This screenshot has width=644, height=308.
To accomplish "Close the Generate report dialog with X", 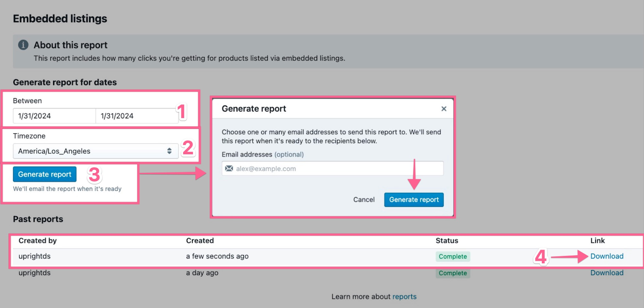I will click(444, 109).
